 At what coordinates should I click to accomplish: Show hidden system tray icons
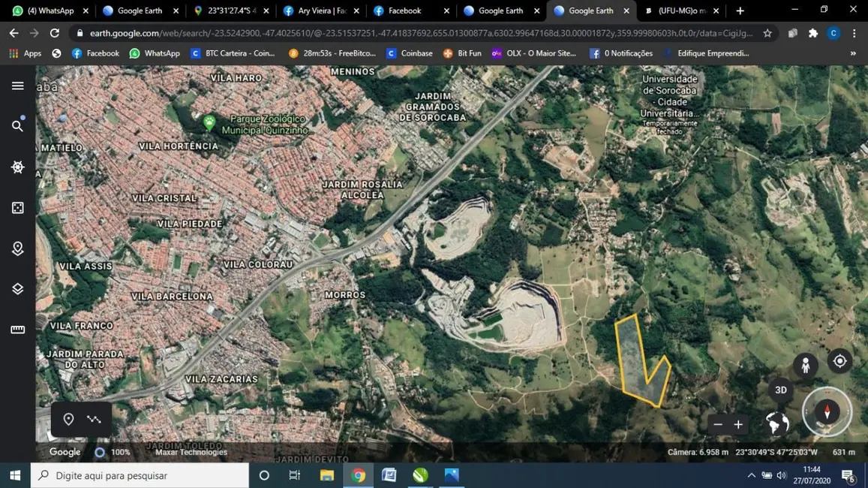[751, 475]
